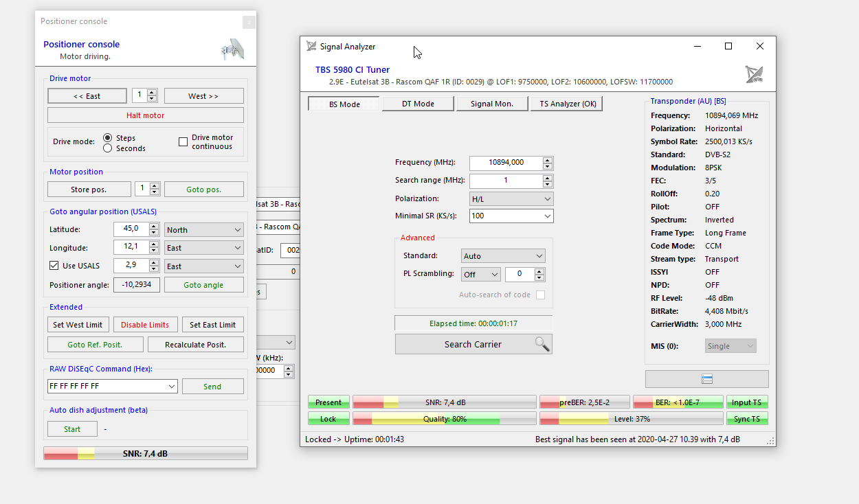
Task: Click Disable Limits button
Action: coord(145,325)
